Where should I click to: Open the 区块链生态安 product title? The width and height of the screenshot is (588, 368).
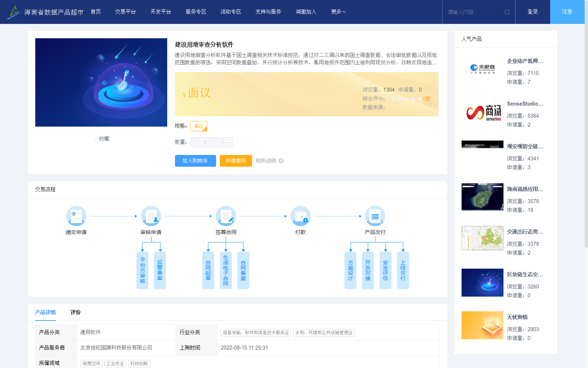(525, 275)
